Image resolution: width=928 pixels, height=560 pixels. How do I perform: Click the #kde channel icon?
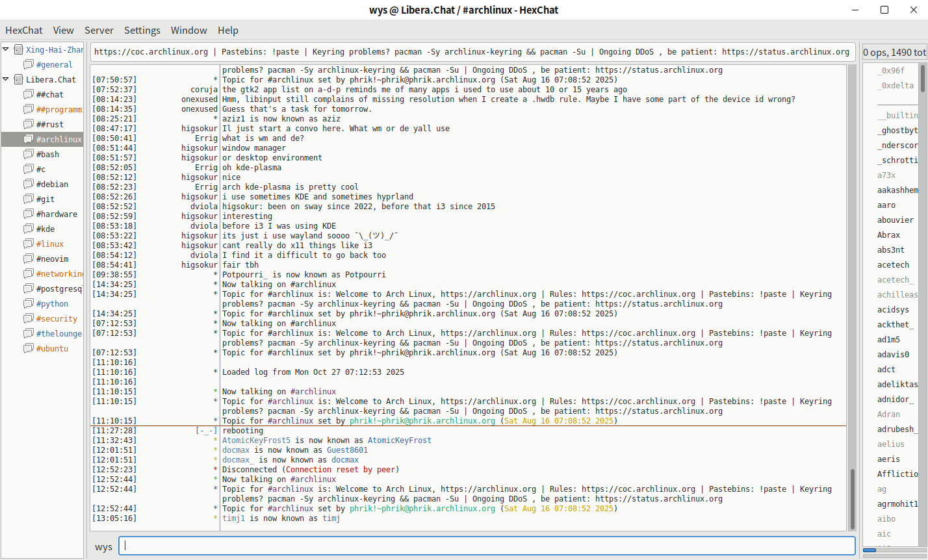[x=28, y=229]
